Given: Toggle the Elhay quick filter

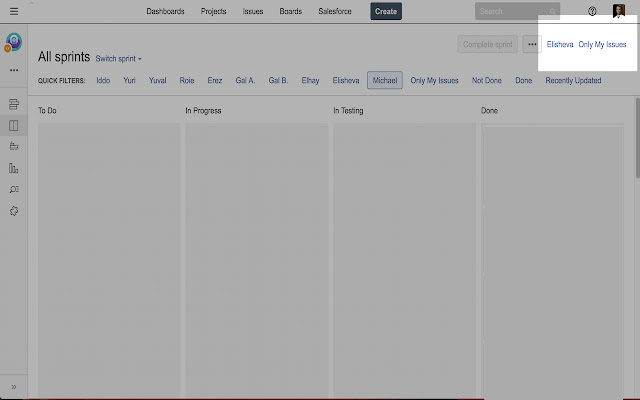Looking at the screenshot, I should [310, 80].
